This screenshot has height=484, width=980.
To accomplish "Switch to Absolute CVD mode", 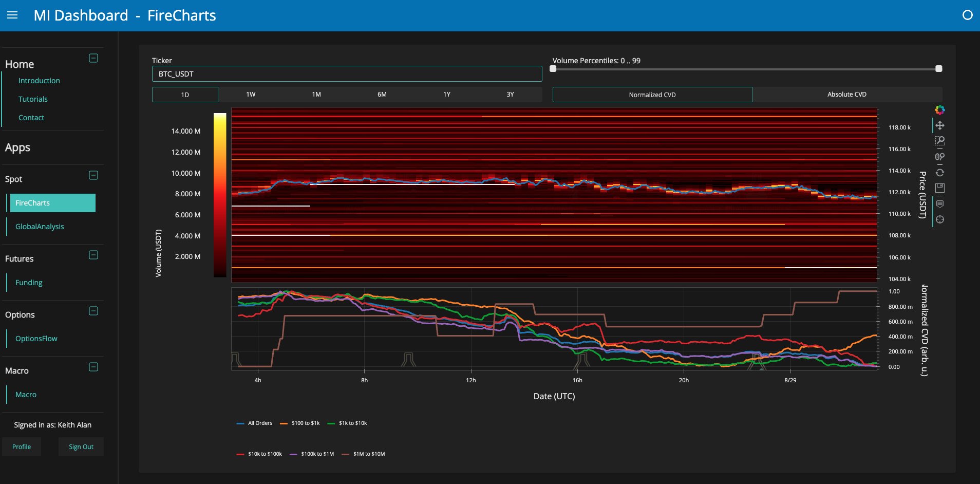I will click(x=846, y=95).
